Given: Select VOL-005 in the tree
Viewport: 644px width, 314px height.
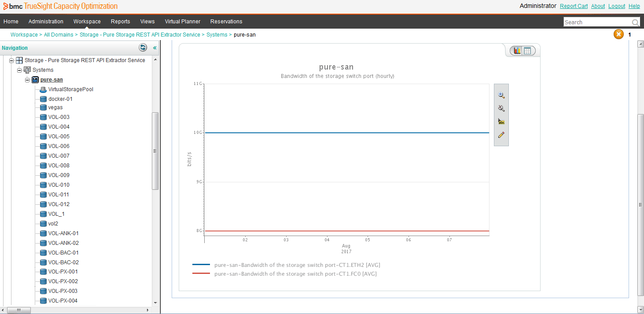Looking at the screenshot, I should click(x=59, y=137).
